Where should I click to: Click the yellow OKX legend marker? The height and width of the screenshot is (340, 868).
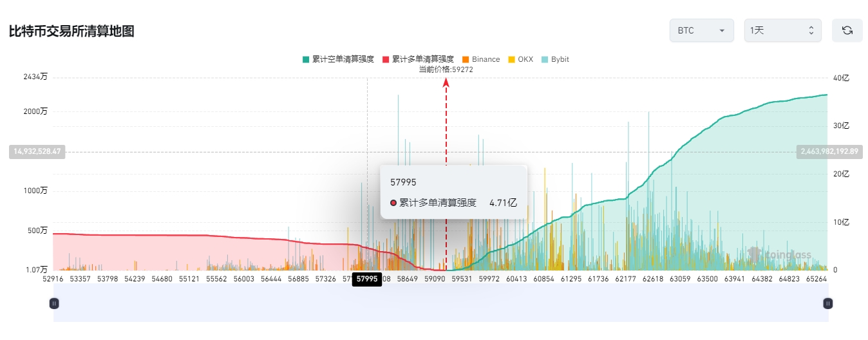click(512, 59)
